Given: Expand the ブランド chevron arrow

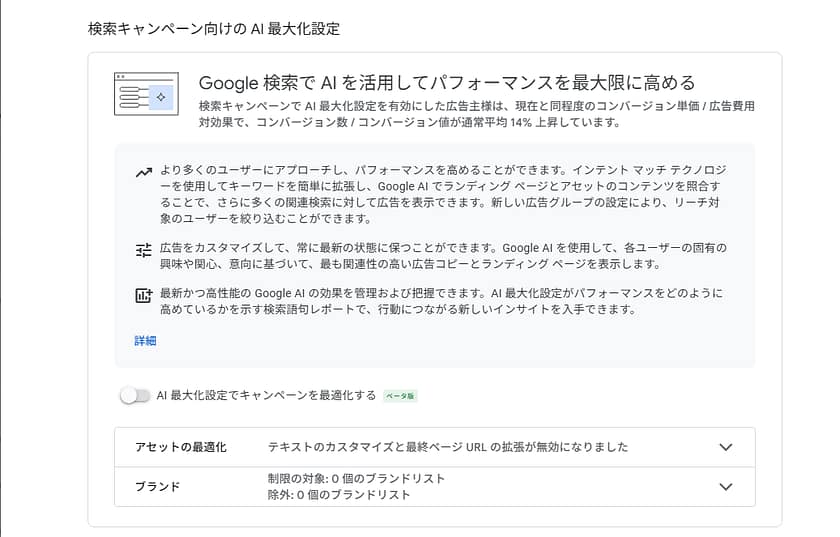Looking at the screenshot, I should 726,487.
